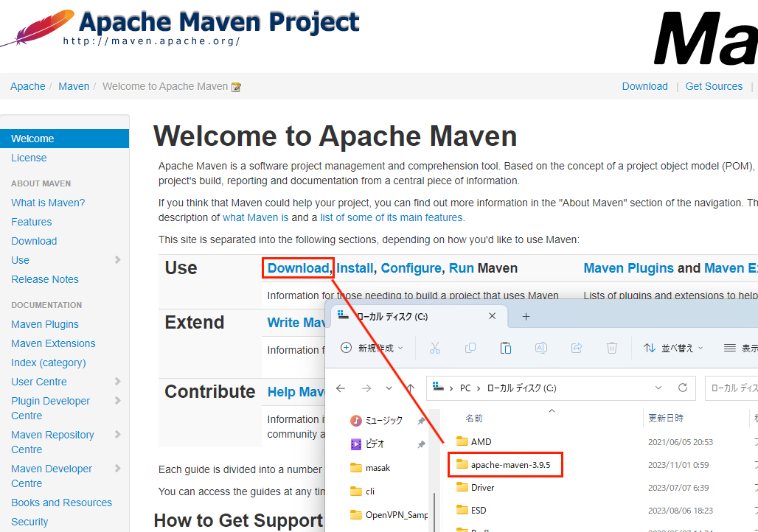Select Welcome in the sidebar
This screenshot has width=758, height=532.
pyautogui.click(x=64, y=139)
